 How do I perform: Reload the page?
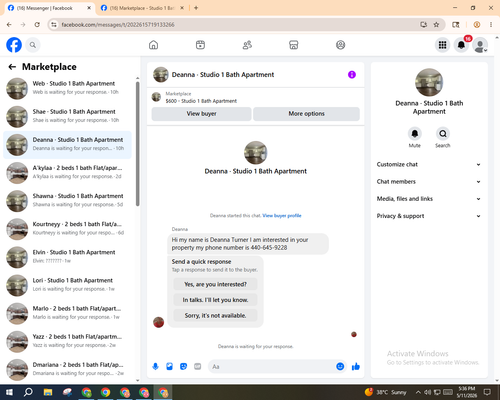pos(37,25)
